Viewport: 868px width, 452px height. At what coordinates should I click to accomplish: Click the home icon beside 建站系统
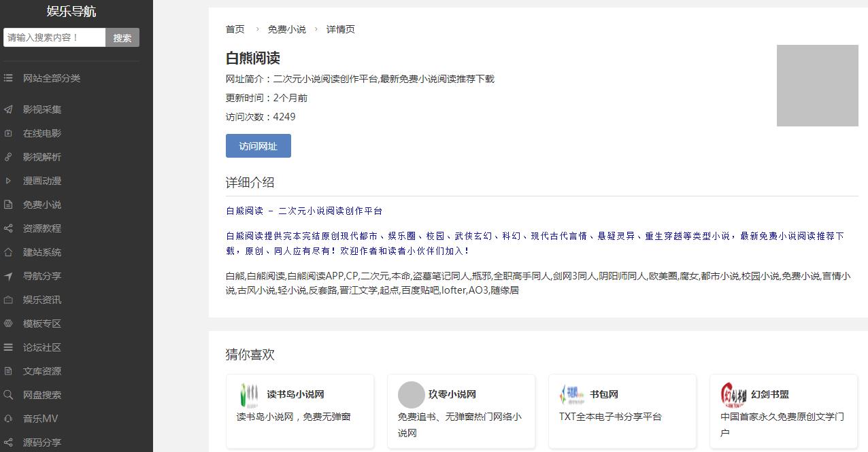8,252
